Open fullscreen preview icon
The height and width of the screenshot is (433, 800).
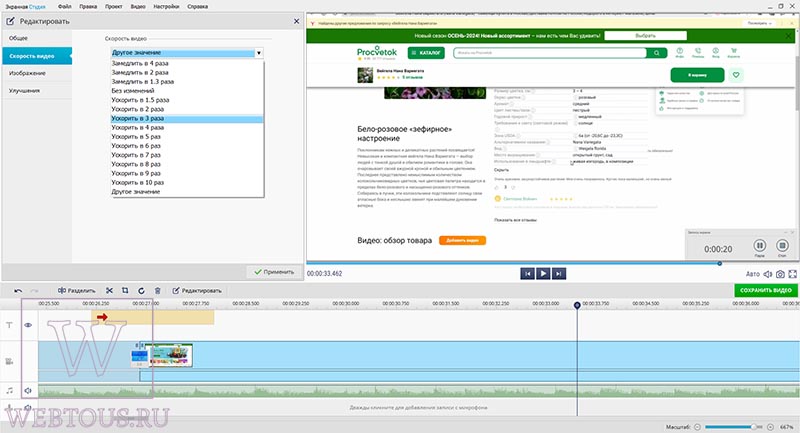point(792,274)
